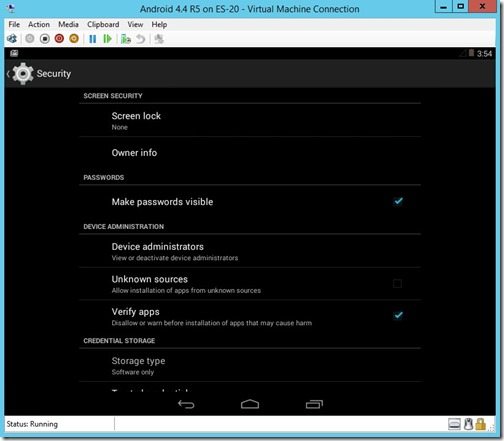
Task: Click the orange Save state icon
Action: point(74,39)
